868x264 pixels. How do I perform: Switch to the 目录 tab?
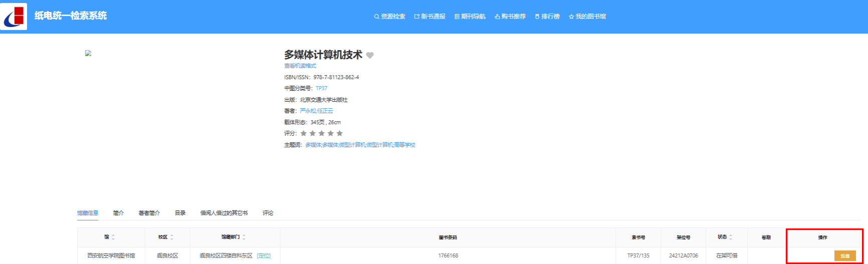180,213
